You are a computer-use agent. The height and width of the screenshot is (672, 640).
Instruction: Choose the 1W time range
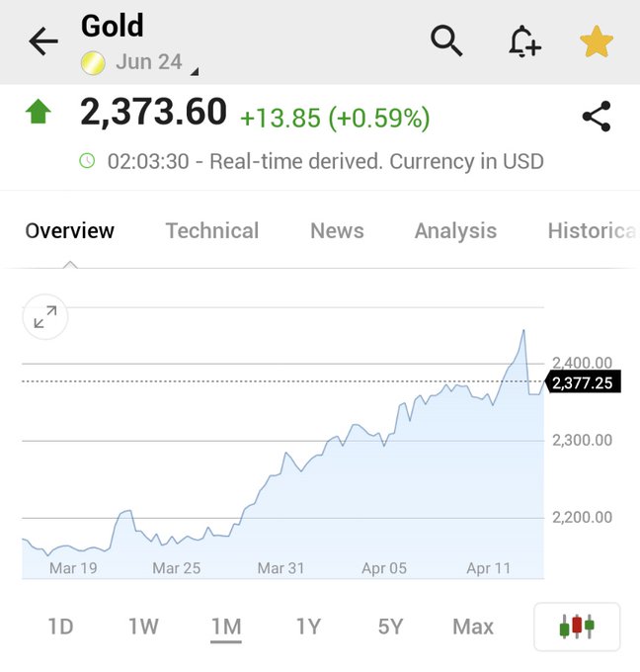tap(143, 627)
